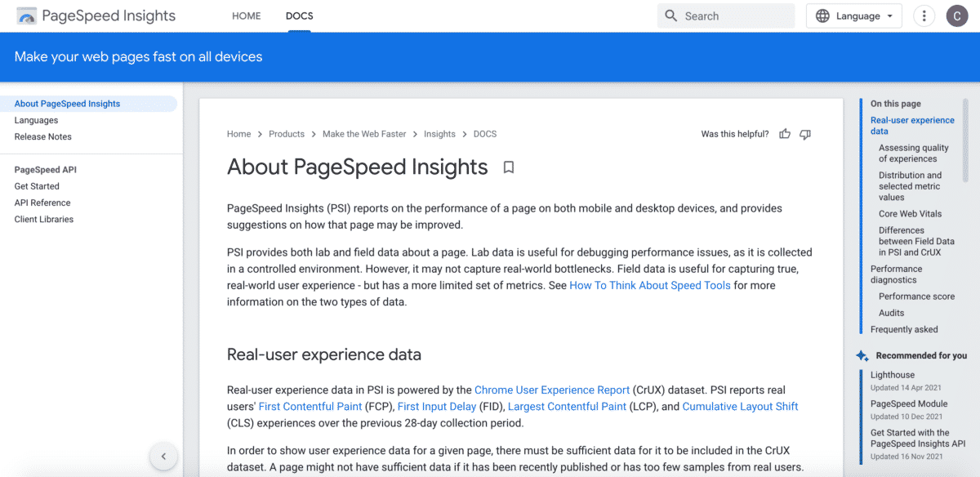The image size is (980, 477).
Task: Click the Recommended for you sparkle icon
Action: coord(862,356)
